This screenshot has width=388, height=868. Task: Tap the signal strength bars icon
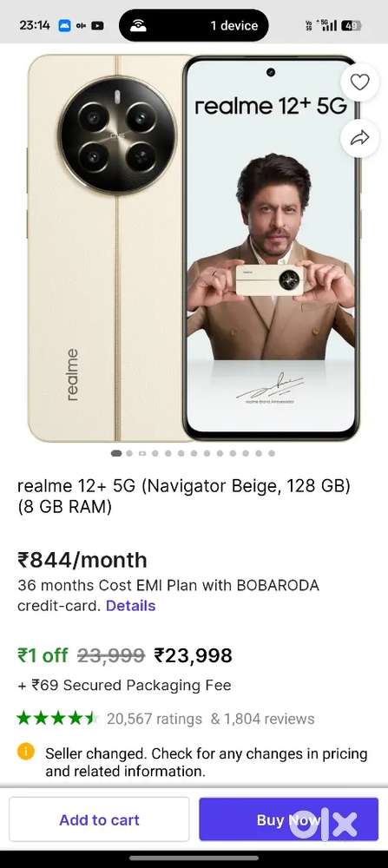click(330, 25)
